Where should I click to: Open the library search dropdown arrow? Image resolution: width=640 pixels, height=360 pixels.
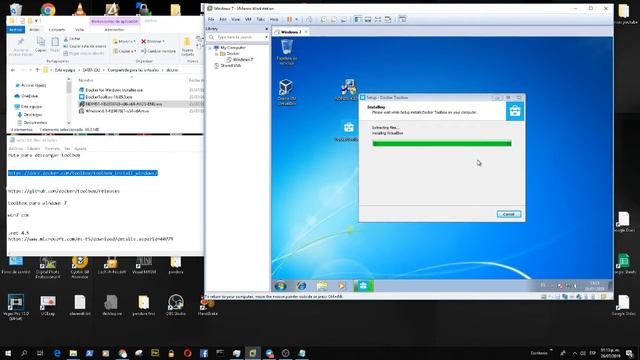pyautogui.click(x=267, y=37)
